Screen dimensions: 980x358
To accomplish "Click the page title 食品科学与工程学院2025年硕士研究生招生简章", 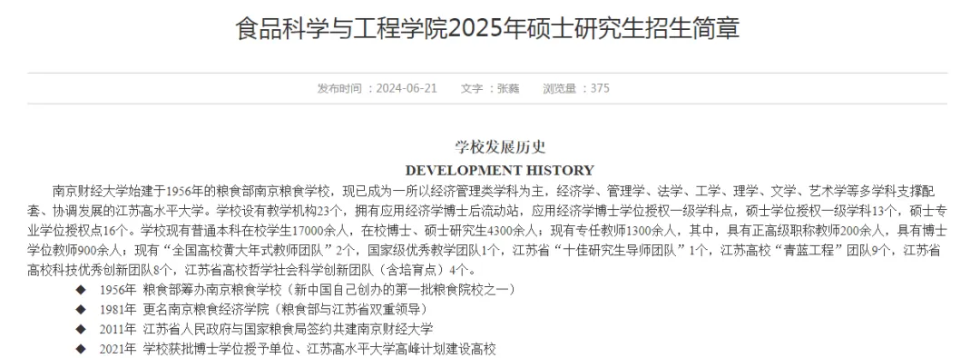I will pos(487,29).
